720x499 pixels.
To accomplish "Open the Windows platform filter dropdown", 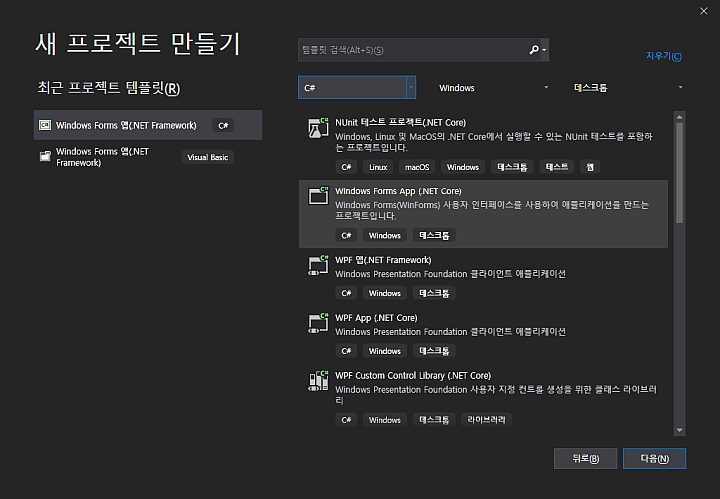I will 492,88.
